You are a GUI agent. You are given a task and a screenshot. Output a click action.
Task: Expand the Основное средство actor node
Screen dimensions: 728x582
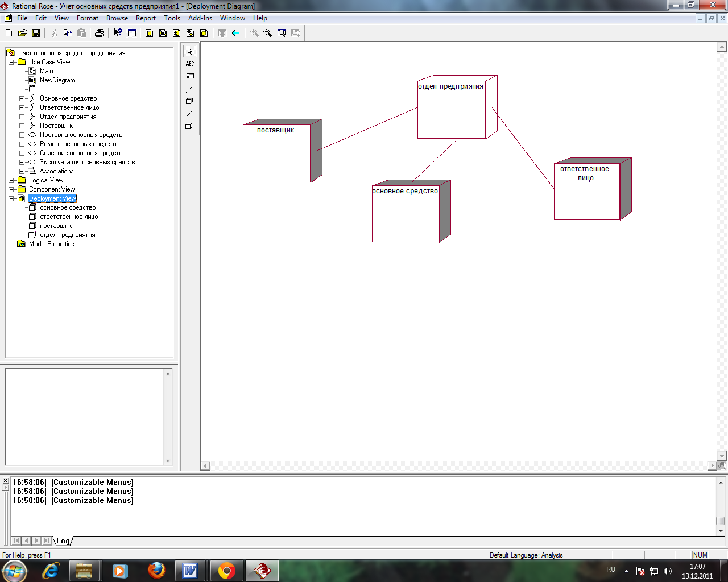(22, 98)
